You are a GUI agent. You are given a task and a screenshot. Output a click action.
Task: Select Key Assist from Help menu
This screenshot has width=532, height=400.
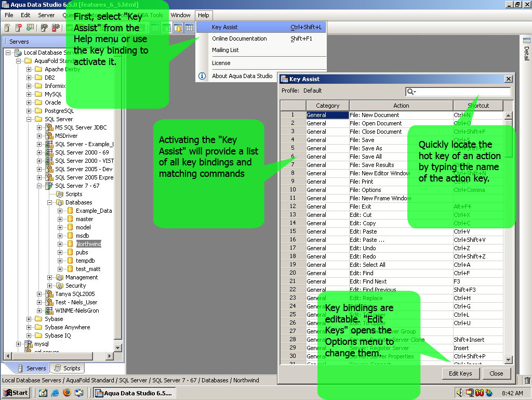tap(261, 27)
